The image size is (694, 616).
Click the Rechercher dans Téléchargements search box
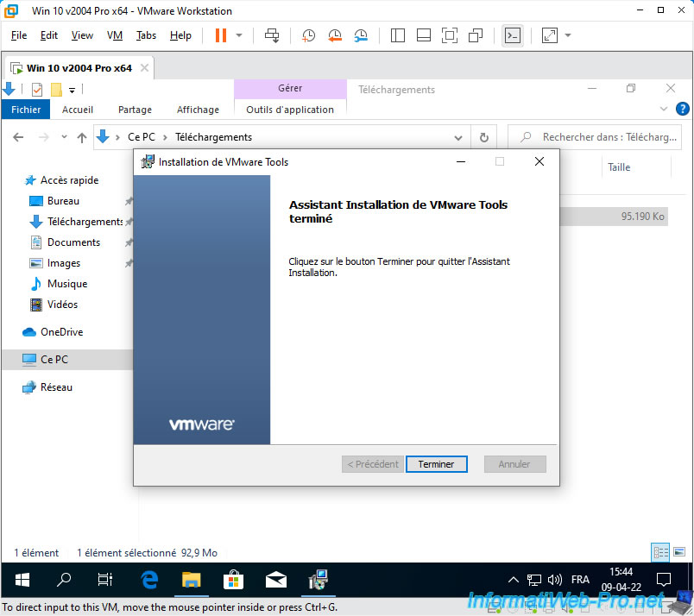point(595,137)
